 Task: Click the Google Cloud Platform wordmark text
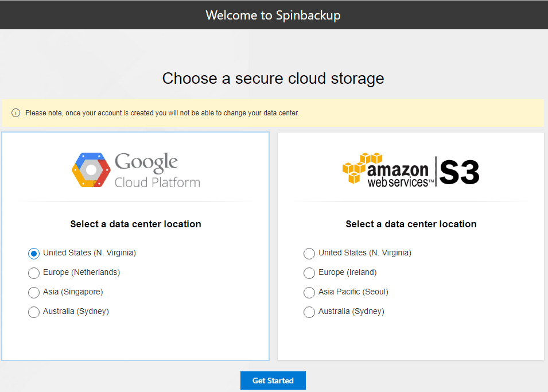157,170
